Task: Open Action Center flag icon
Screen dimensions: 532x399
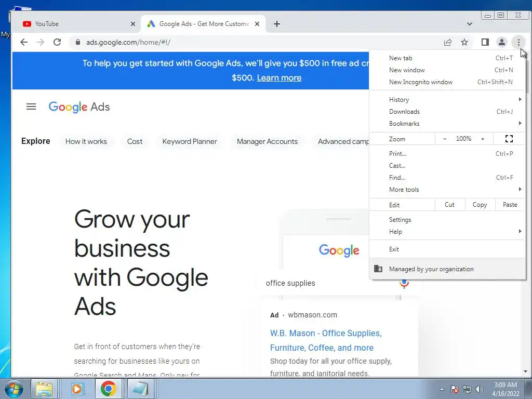Action: click(x=455, y=389)
